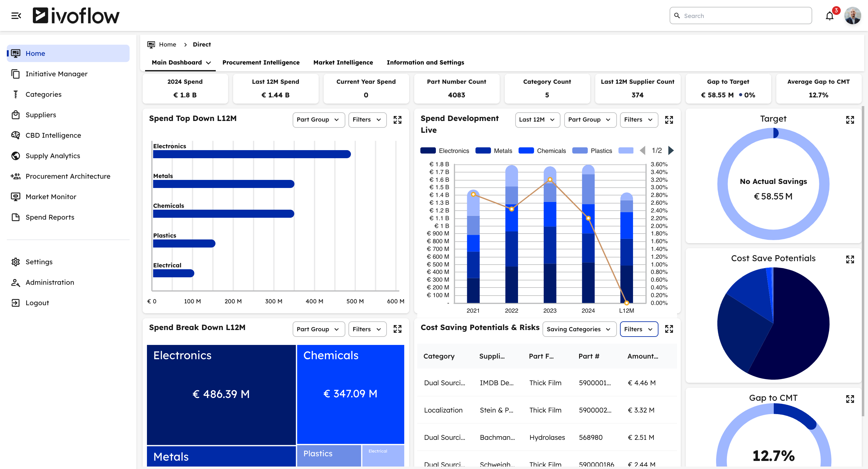Open Initiative Manager from sidebar label
The image size is (868, 469).
(56, 74)
